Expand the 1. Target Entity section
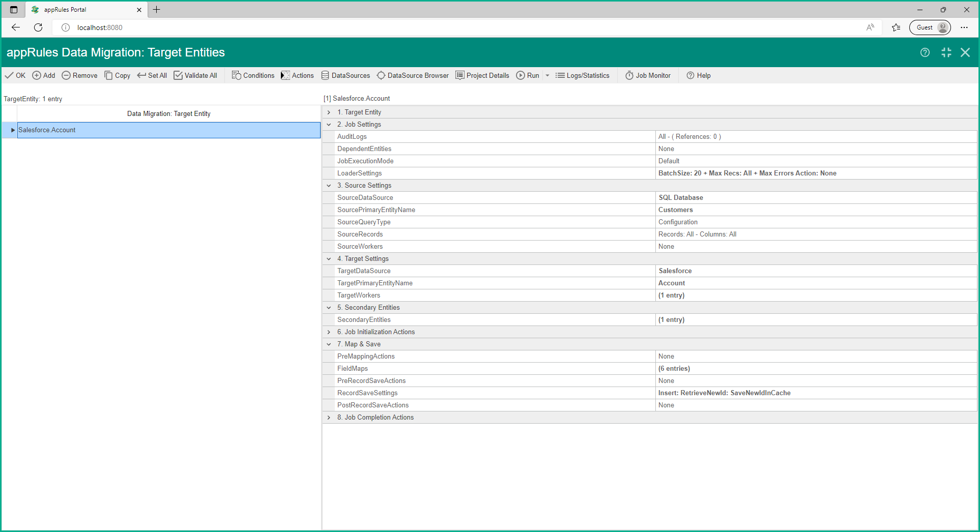Image resolution: width=980 pixels, height=532 pixels. 329,112
